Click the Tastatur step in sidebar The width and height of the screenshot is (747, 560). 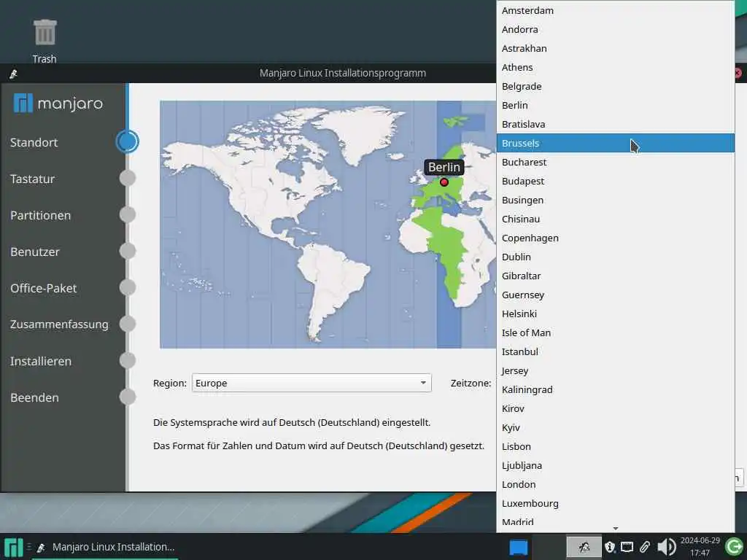pos(32,179)
